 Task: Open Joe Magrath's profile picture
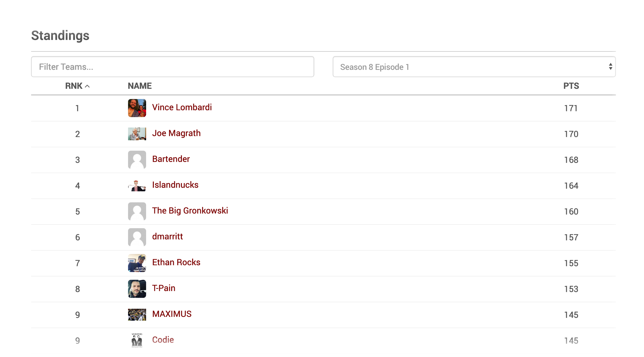tap(137, 134)
